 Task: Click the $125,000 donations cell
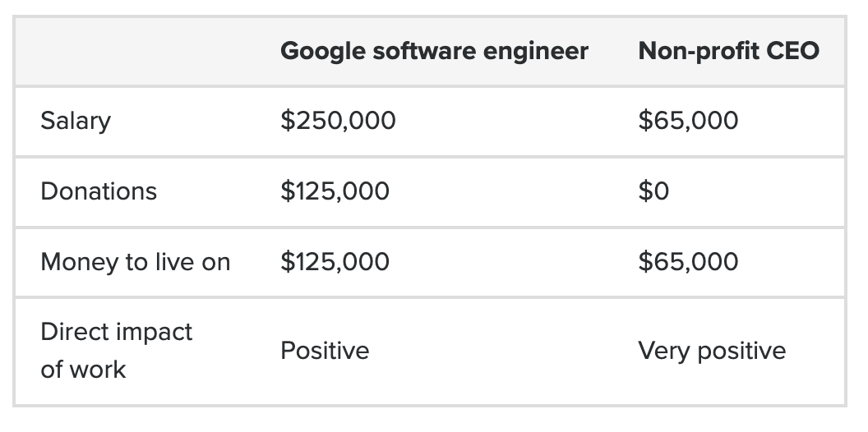point(335,191)
